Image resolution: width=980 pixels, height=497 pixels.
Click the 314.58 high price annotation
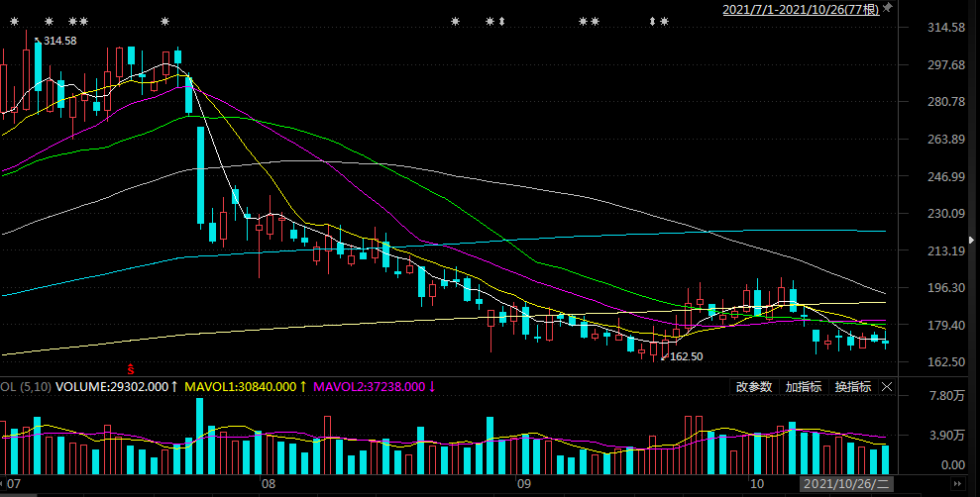(x=60, y=41)
